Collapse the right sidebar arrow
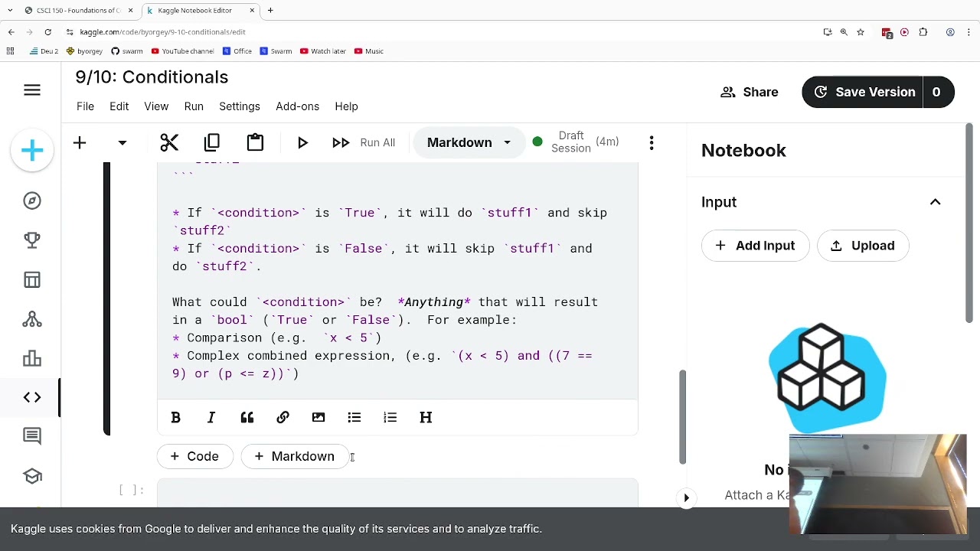The width and height of the screenshot is (980, 551). [x=686, y=497]
